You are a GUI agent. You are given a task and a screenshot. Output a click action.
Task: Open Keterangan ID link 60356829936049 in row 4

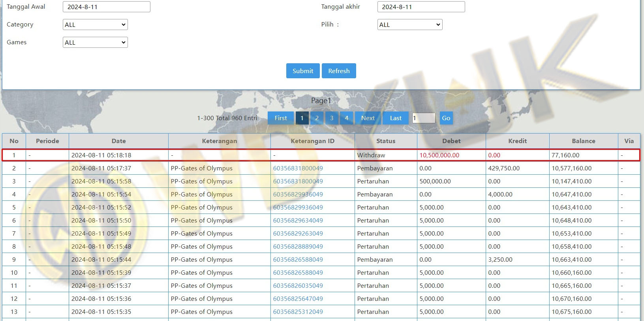coord(298,194)
